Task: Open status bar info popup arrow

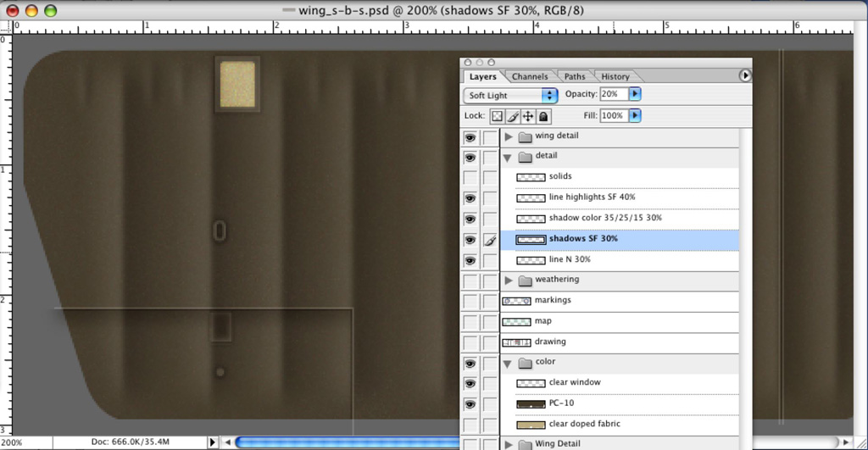Action: [212, 442]
